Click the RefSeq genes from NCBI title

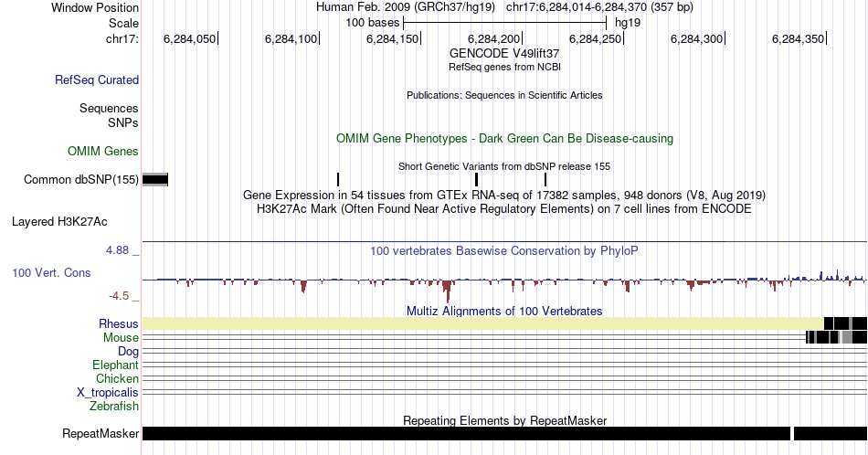(x=504, y=67)
